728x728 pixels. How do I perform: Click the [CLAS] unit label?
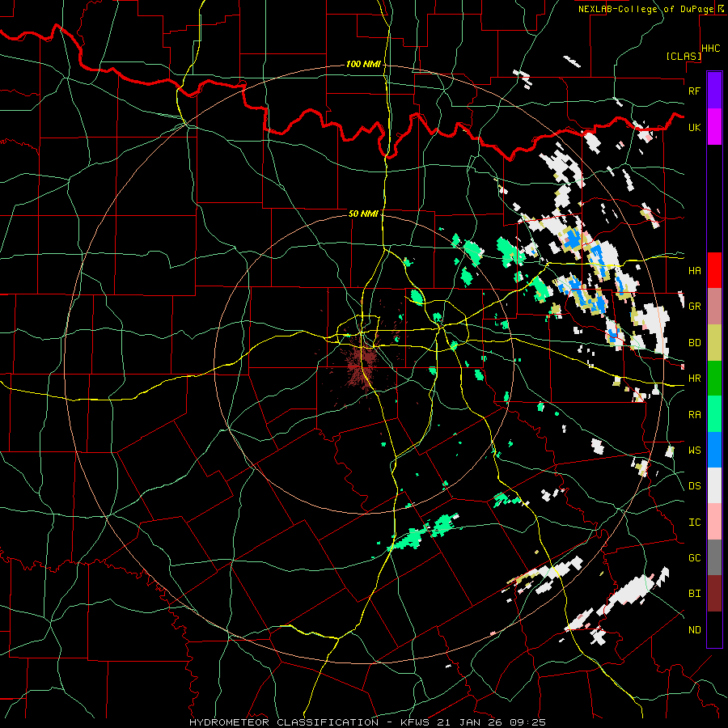pyautogui.click(x=684, y=56)
